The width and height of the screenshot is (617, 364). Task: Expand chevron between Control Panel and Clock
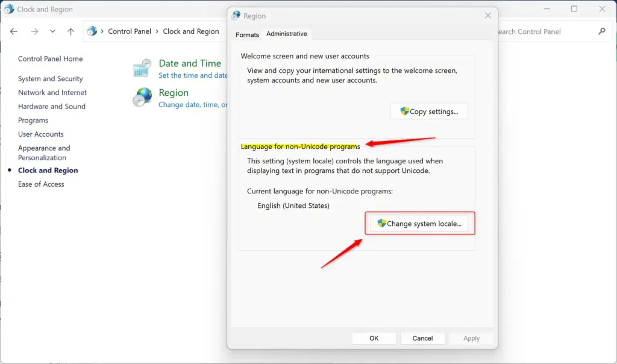click(157, 31)
